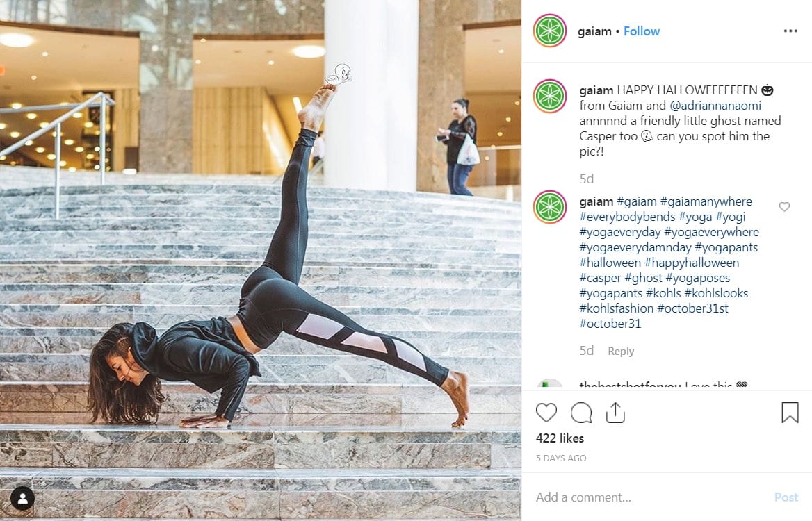Submit comment with Post button

(786, 497)
